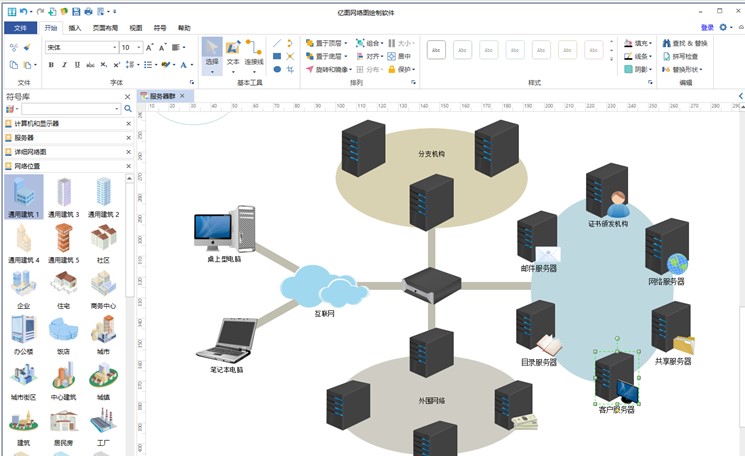This screenshot has width=745, height=456.
Task: Apply the third Abc style preset
Action: (x=488, y=50)
